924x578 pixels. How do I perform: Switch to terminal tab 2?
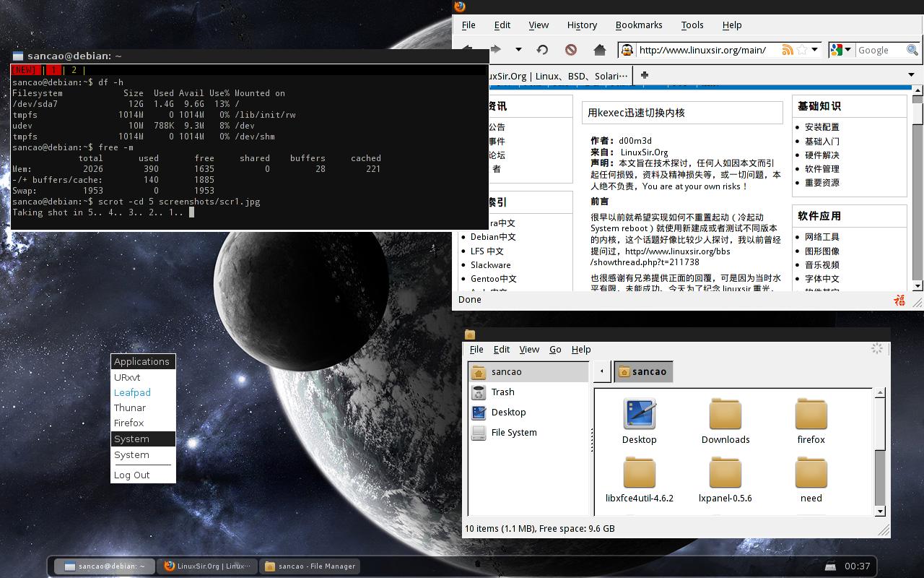coord(74,70)
